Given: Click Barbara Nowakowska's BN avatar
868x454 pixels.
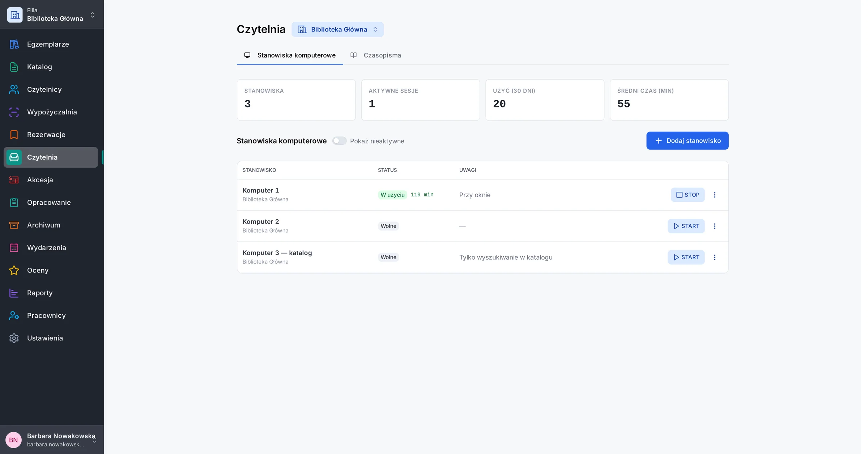Looking at the screenshot, I should point(13,440).
